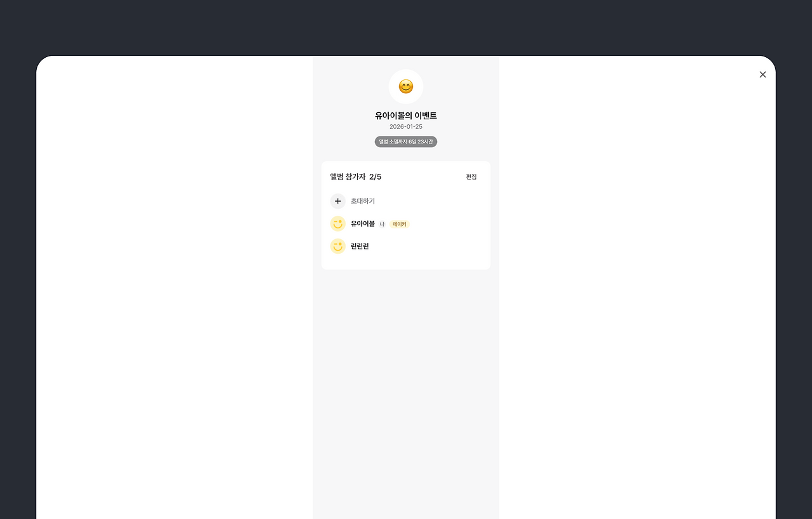812x519 pixels.
Task: Click the 앨범 참가자 heading
Action: coord(348,177)
